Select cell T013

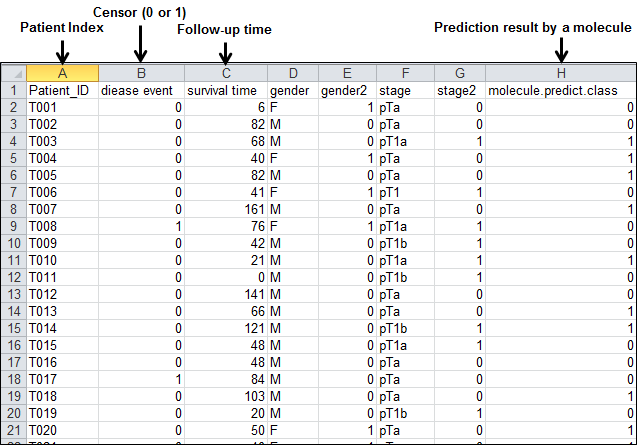[x=62, y=311]
